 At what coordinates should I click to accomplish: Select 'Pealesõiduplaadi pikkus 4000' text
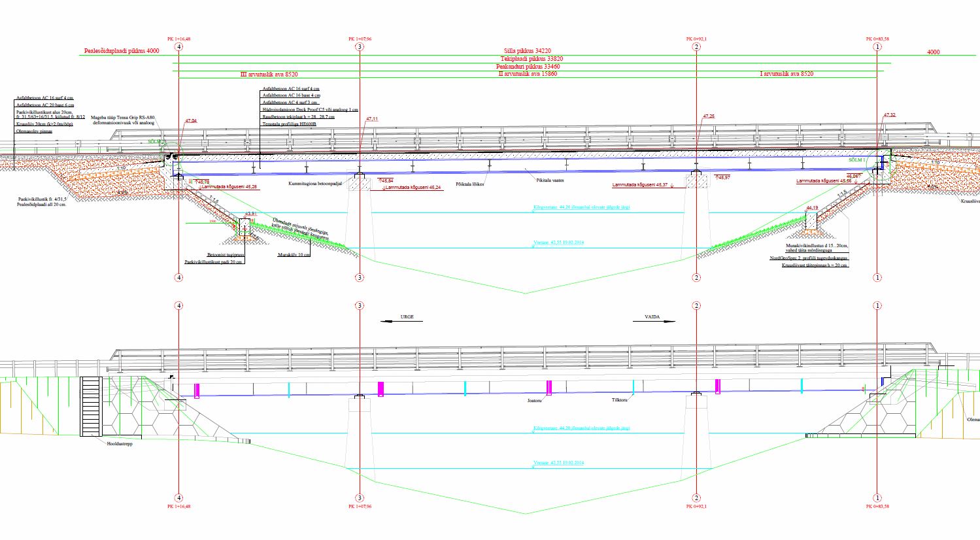[x=122, y=51]
